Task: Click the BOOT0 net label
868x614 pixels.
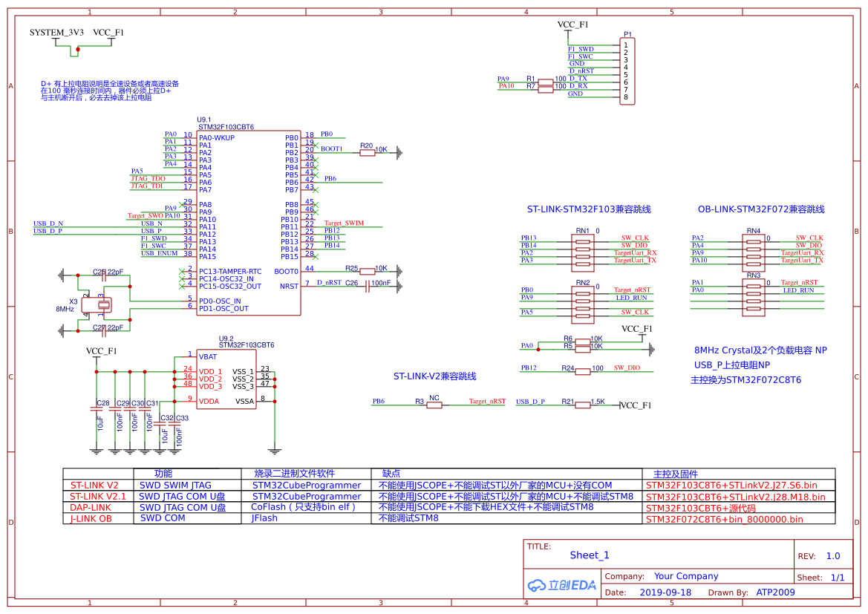Action: (287, 271)
